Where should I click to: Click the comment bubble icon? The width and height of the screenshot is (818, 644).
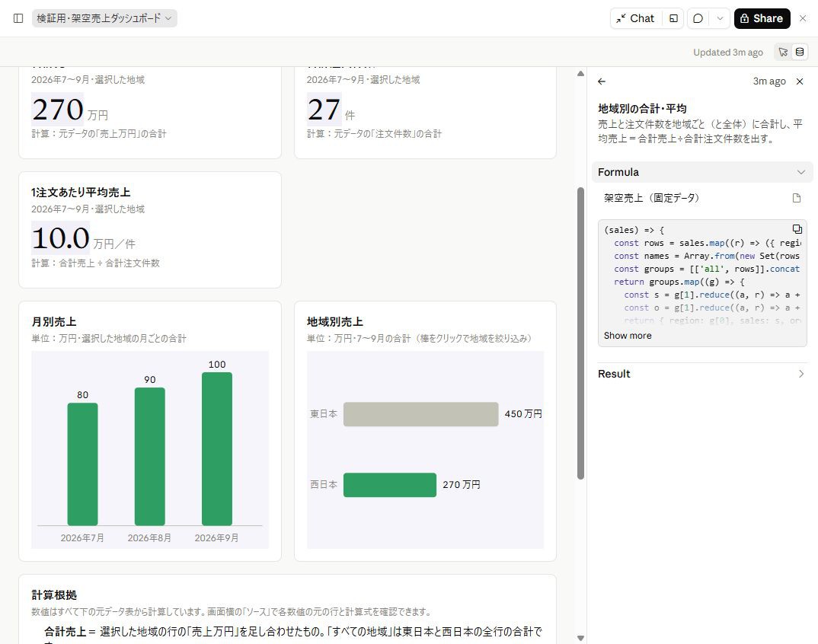coord(698,18)
